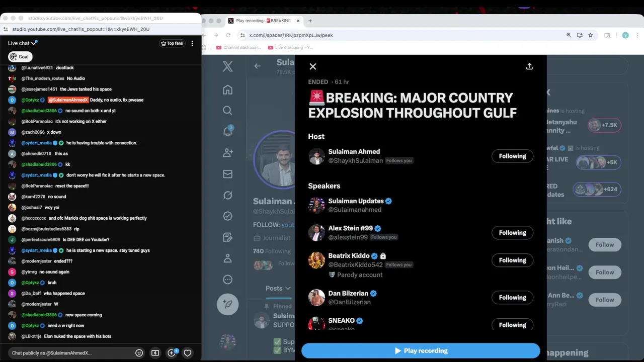Open Profile icon in X sidebar
Image resolution: width=644 pixels, height=362 pixels.
(227, 258)
